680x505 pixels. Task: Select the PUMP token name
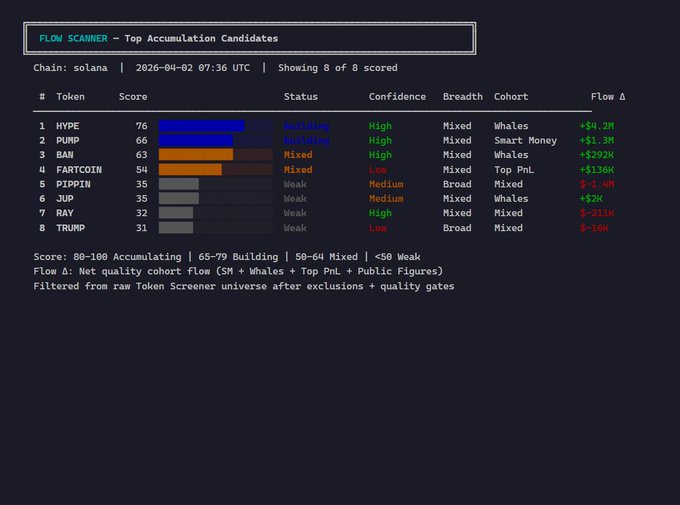[x=67, y=141]
